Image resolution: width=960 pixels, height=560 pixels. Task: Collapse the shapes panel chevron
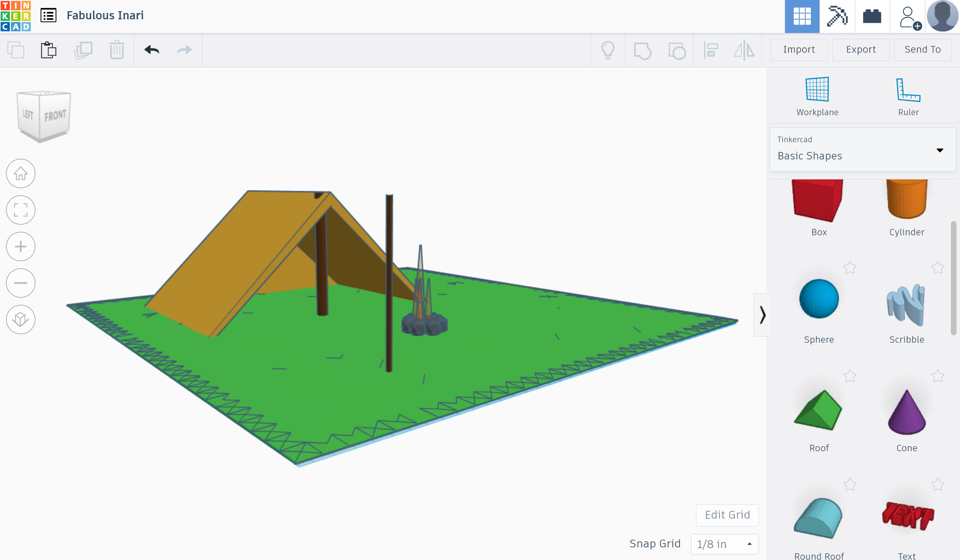pyautogui.click(x=762, y=315)
